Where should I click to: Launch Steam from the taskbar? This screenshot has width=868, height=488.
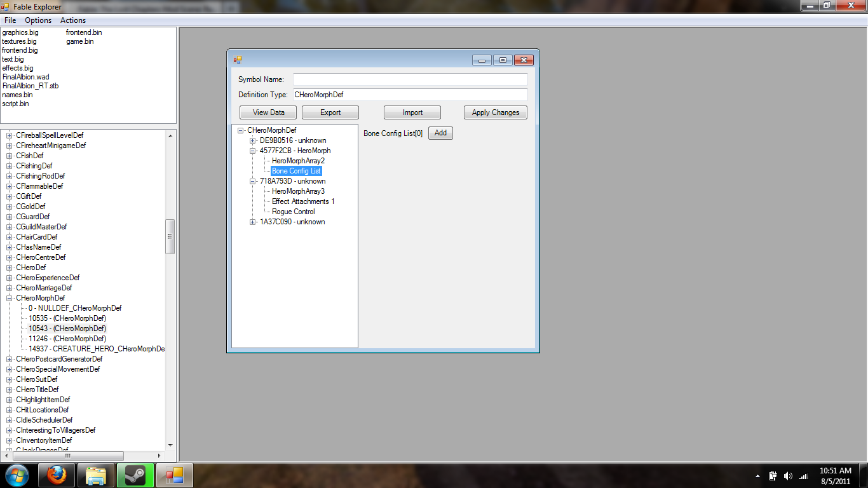tap(135, 475)
